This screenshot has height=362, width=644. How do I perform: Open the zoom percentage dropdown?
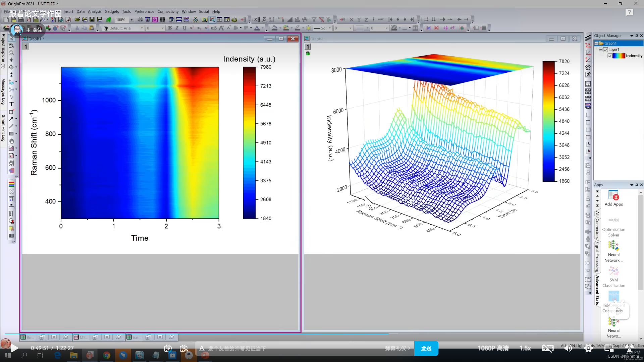point(131,20)
